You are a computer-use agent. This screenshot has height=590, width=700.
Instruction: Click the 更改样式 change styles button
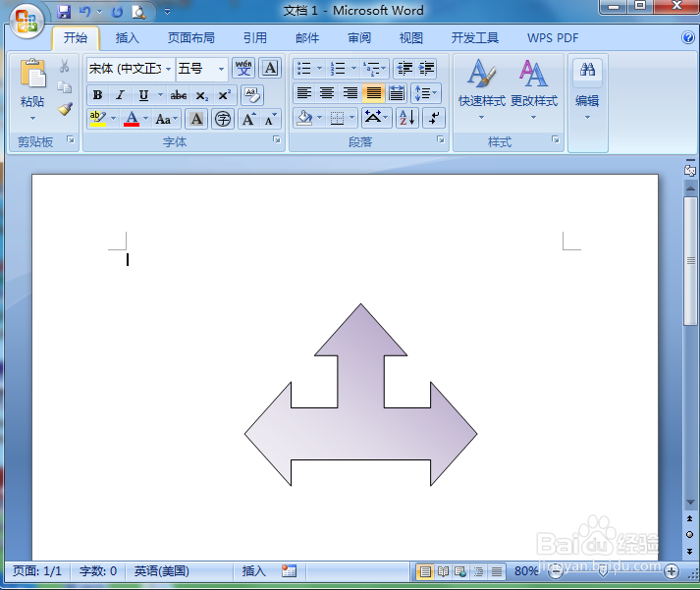(534, 89)
